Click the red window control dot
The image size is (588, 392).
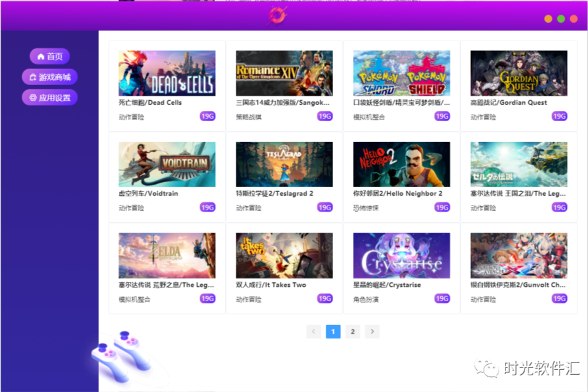point(574,18)
